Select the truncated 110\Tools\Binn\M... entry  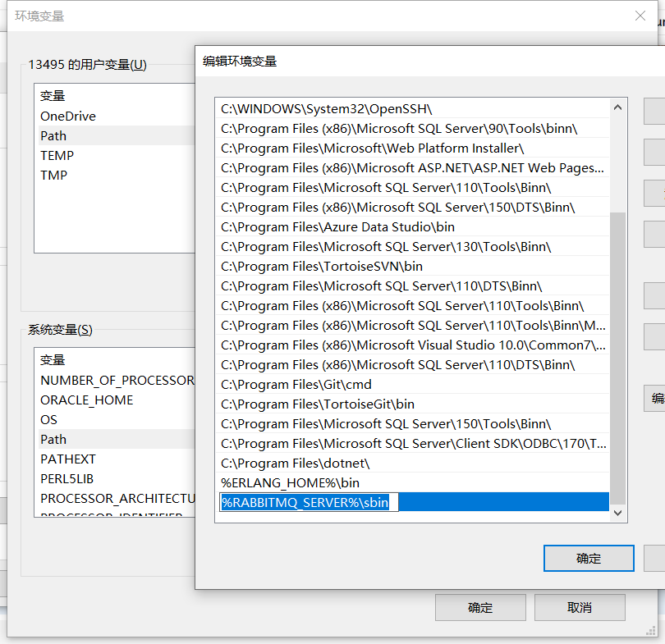pos(412,326)
